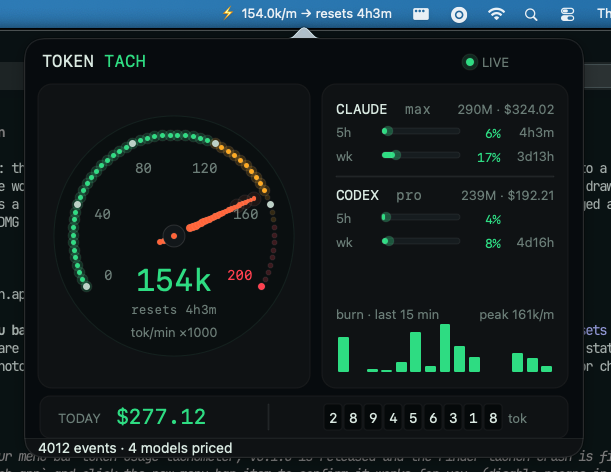
Task: Click the gauge label 120
Action: click(205, 168)
